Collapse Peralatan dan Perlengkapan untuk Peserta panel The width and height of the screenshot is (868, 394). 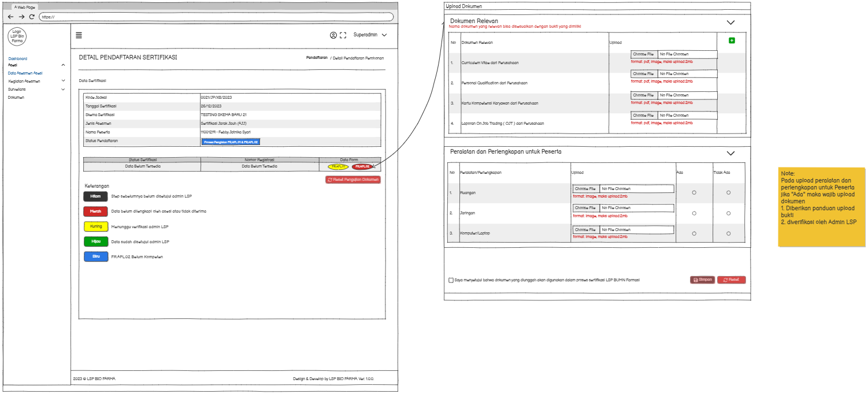[730, 153]
